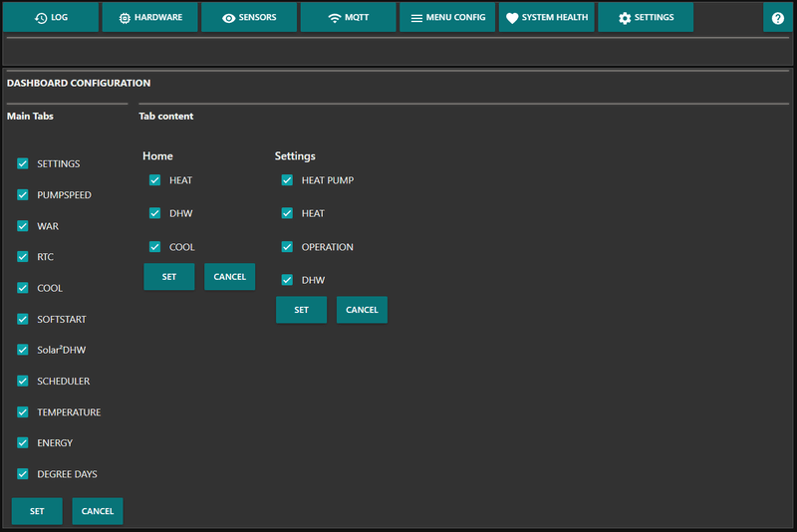
Task: Click the SENSORS eye icon
Action: tap(229, 18)
